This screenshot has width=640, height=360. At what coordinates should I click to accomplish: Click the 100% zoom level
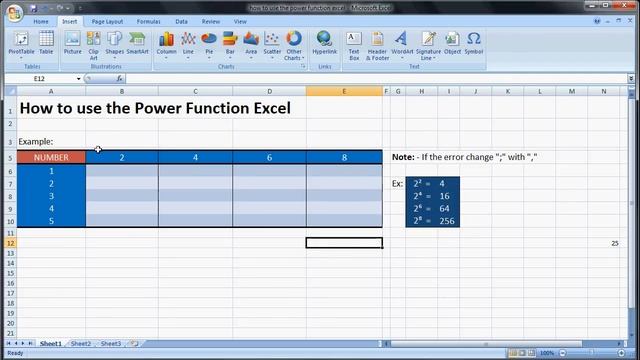(547, 353)
